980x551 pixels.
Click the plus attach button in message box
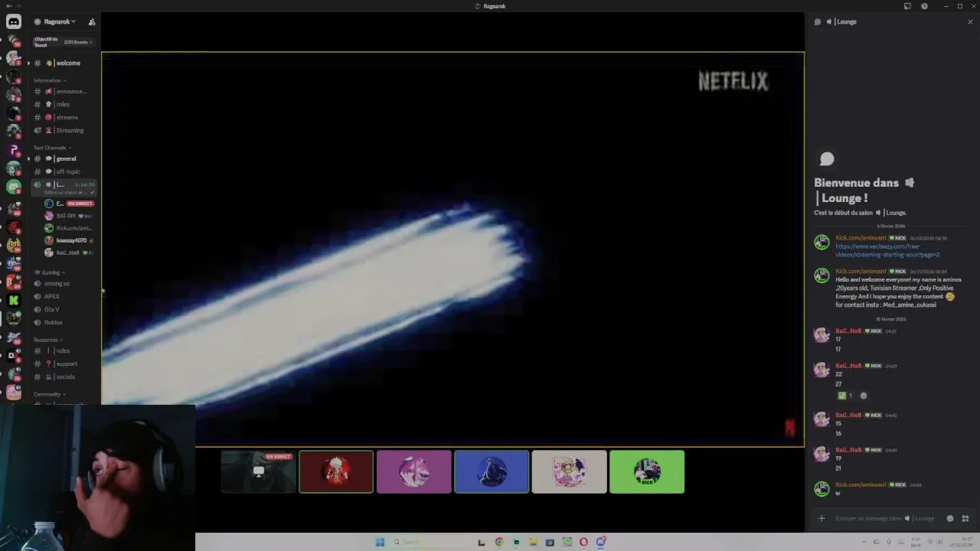point(822,518)
